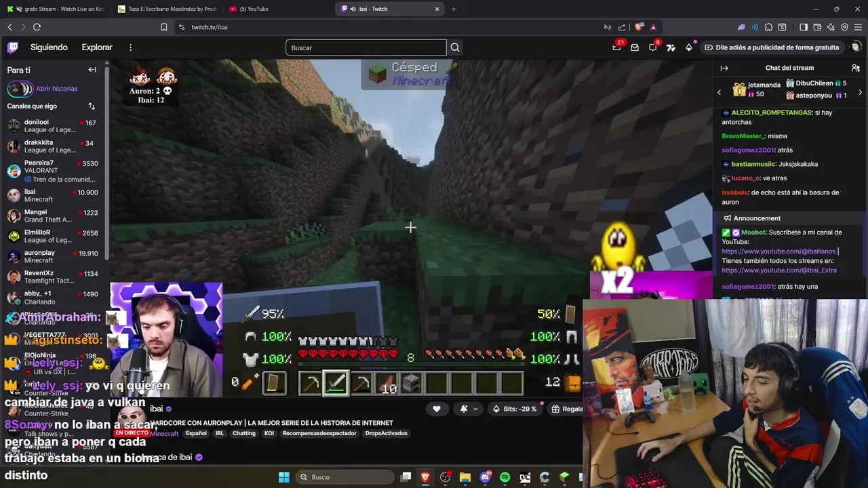Image resolution: width=868 pixels, height=488 pixels.
Task: Click the Twitch Buscar search field
Action: click(x=366, y=47)
